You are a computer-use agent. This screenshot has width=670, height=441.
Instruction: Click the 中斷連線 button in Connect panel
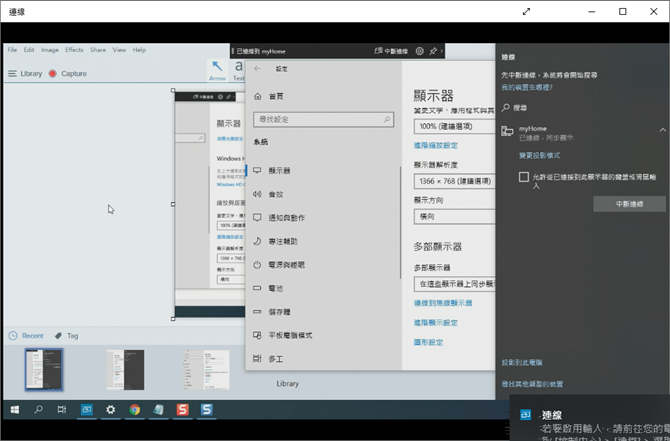[x=629, y=204]
